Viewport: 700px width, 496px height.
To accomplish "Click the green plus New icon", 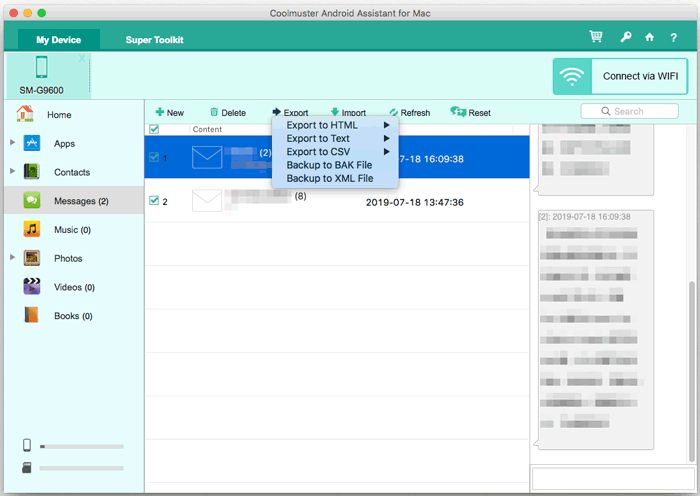I will click(x=160, y=112).
